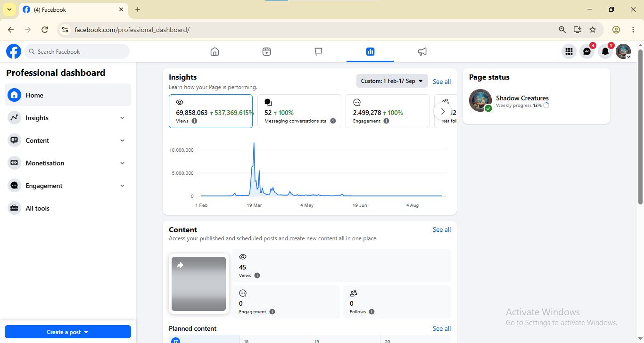The width and height of the screenshot is (644, 343).
Task: Click the Content Engagement info icon
Action: click(272, 312)
